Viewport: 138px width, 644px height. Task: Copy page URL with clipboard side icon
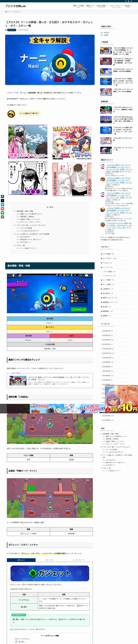pyautogui.click(x=2, y=217)
